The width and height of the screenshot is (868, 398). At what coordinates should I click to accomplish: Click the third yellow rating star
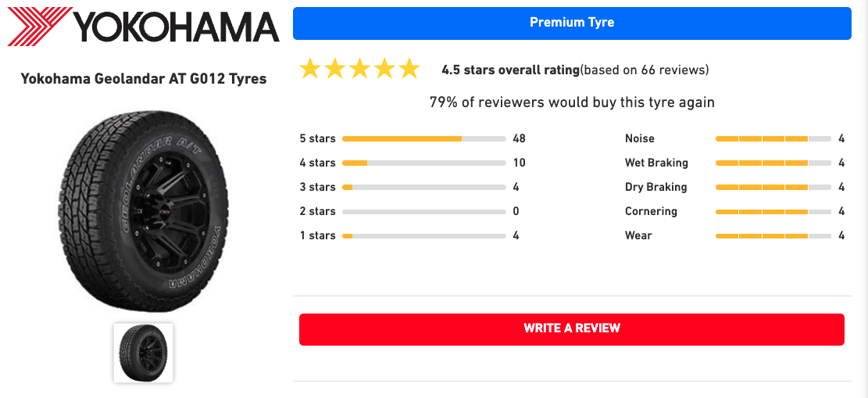[x=360, y=70]
